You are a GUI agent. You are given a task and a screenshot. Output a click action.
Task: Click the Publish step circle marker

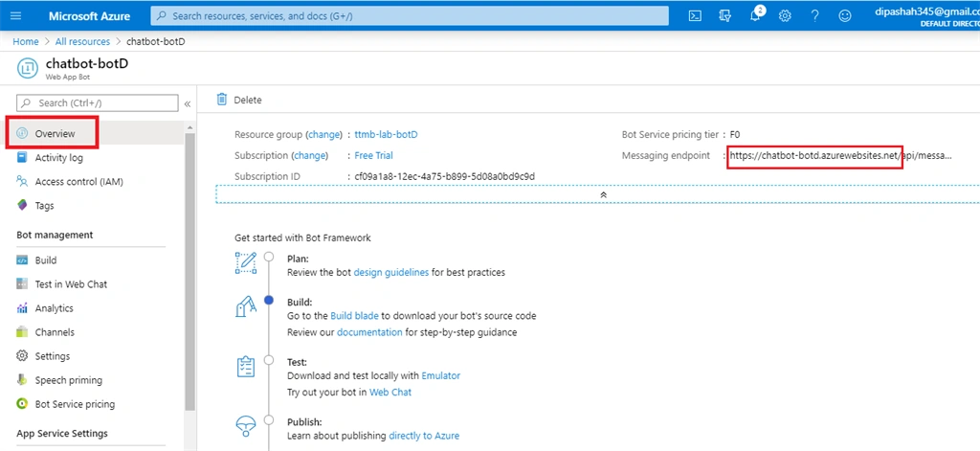269,420
